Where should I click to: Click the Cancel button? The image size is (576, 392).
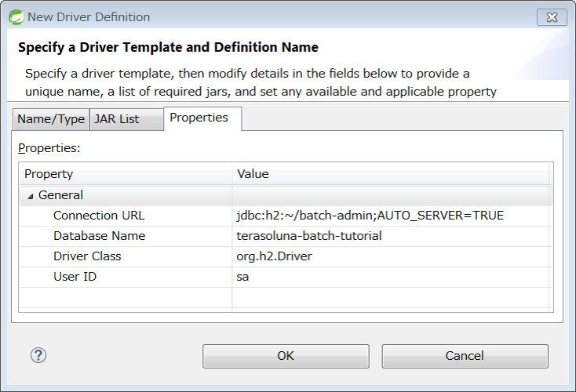(465, 356)
